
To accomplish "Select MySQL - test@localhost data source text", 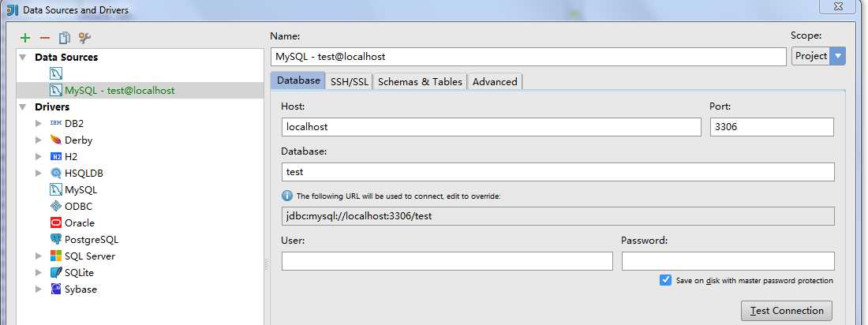I will click(120, 90).
